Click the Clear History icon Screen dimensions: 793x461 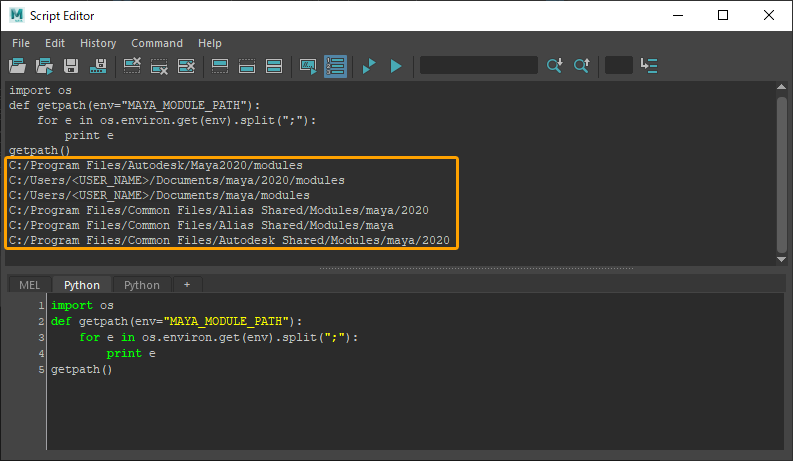[132, 66]
